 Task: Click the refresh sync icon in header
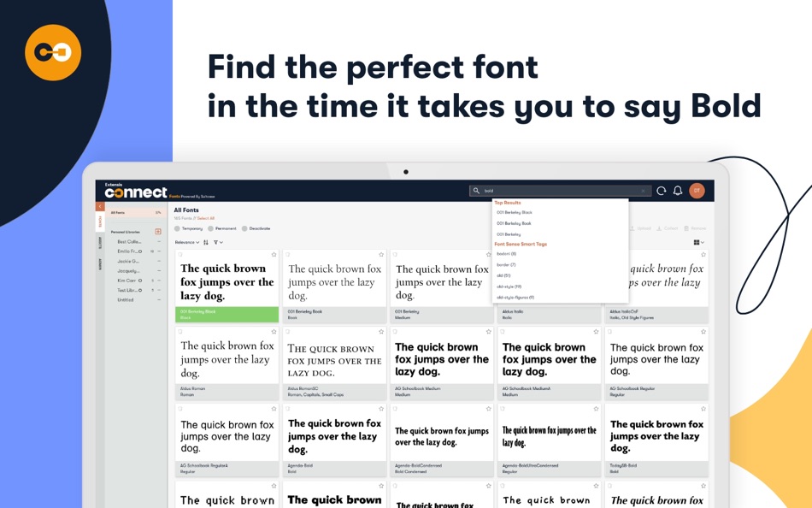pyautogui.click(x=662, y=191)
